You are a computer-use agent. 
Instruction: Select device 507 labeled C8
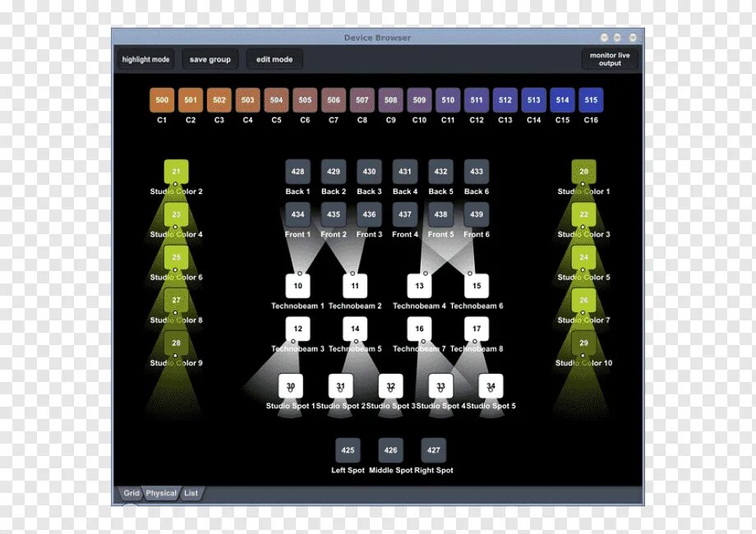click(362, 100)
